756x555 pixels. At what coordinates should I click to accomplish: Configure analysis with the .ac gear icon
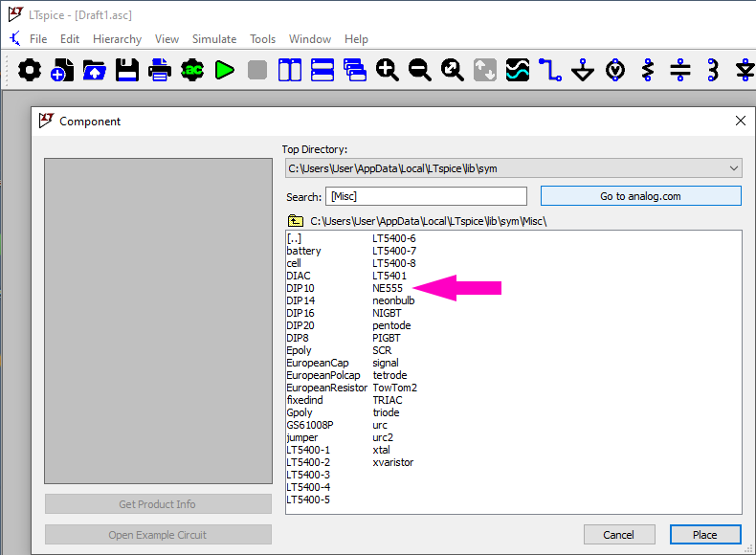click(192, 71)
